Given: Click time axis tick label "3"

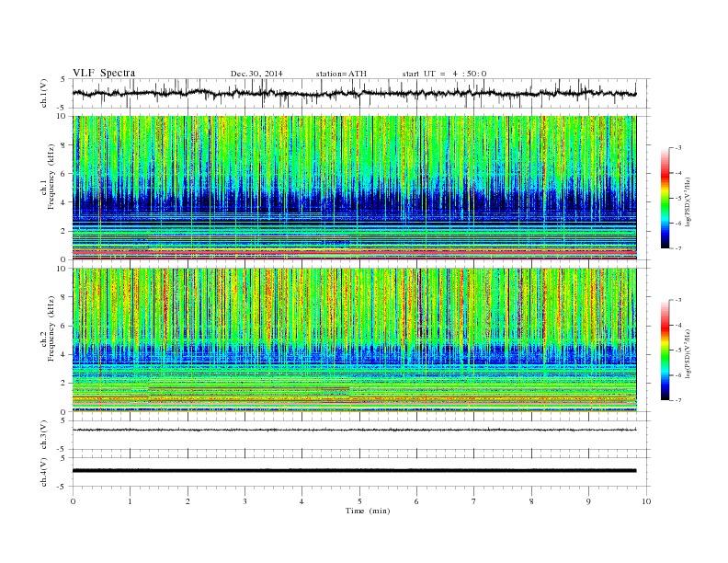Looking at the screenshot, I should [x=245, y=501].
